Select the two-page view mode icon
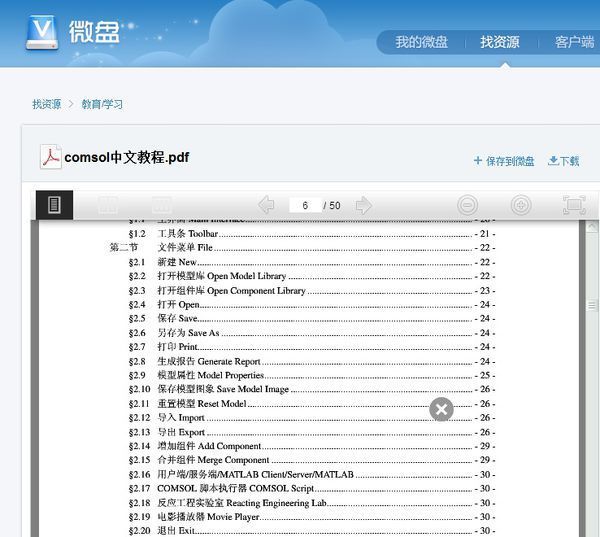Viewport: 600px width, 537px height. 108,205
